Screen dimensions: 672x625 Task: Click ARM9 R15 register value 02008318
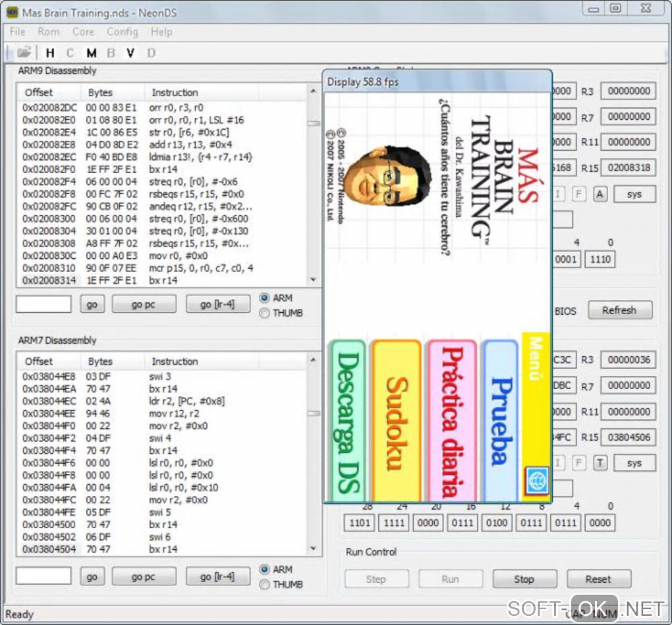(x=629, y=168)
